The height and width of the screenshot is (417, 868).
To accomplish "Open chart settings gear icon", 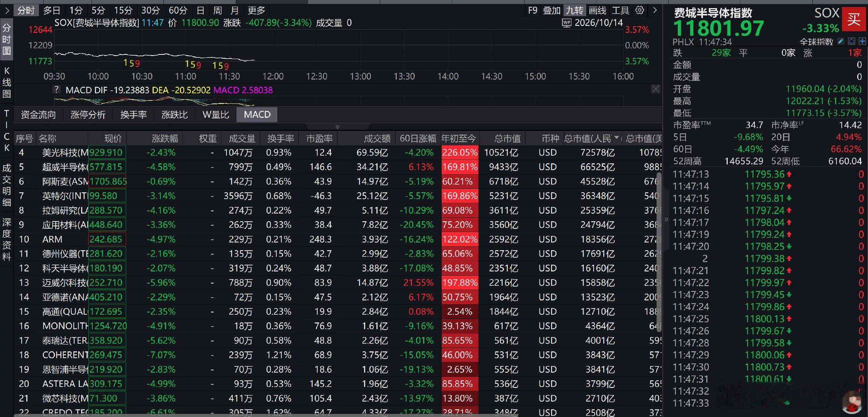I will click(640, 10).
